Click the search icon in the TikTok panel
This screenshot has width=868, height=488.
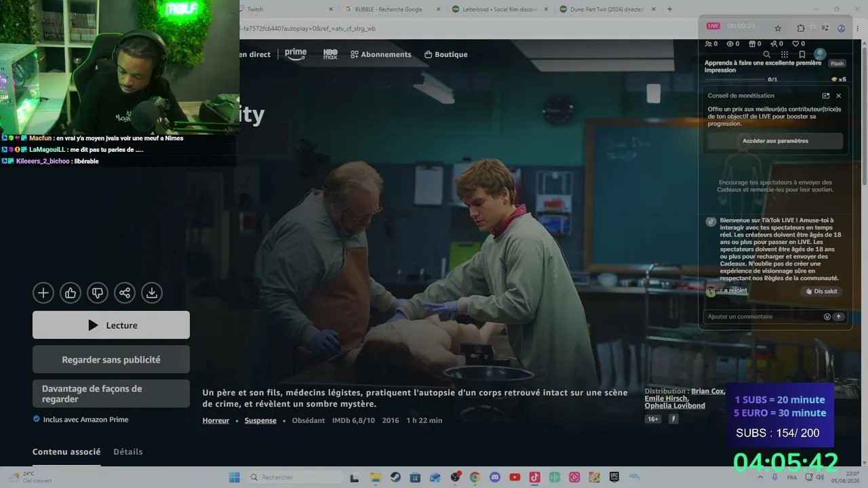tap(767, 54)
